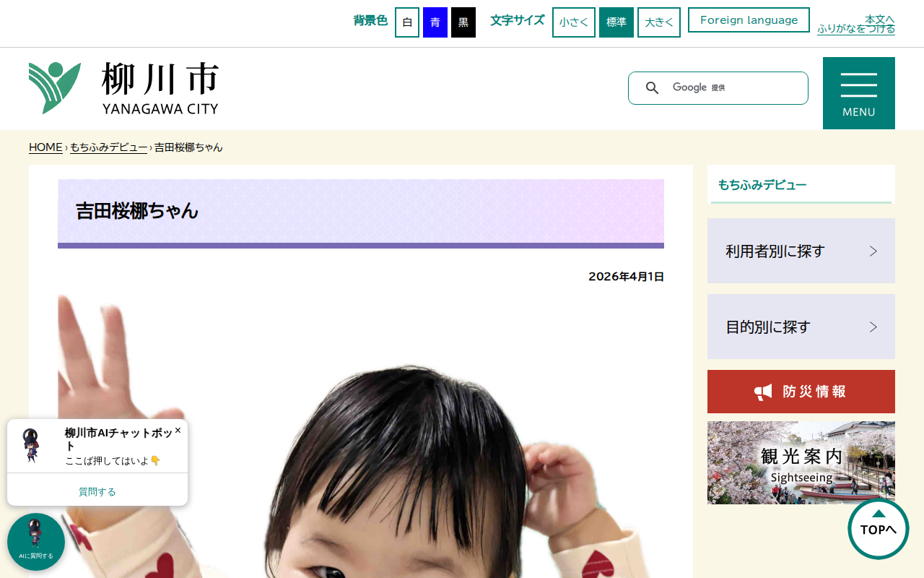Go to HOME breadcrumb link
Viewport: 924px width, 578px height.
coord(45,147)
